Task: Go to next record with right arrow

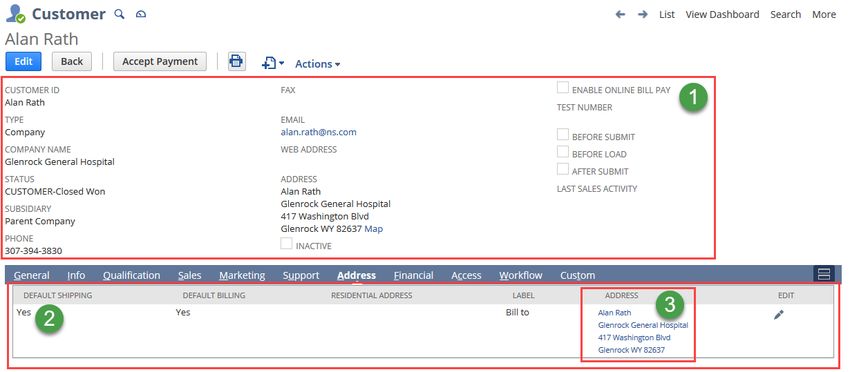Action: tap(642, 15)
